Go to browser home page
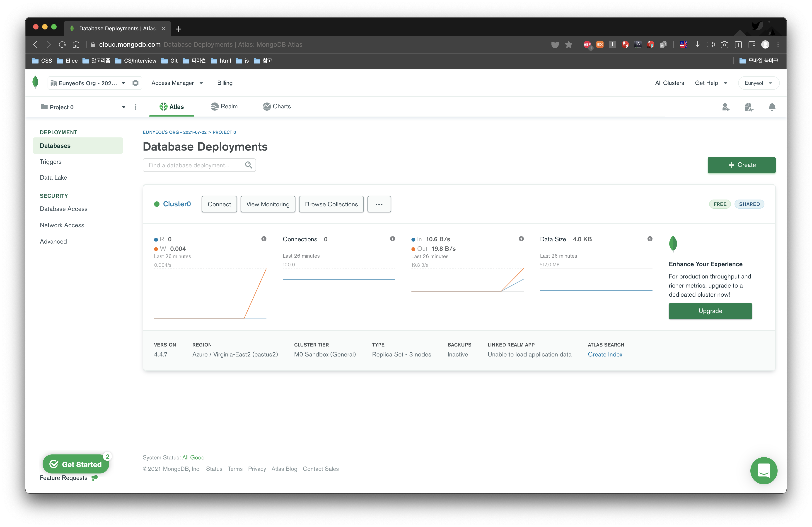 point(76,44)
